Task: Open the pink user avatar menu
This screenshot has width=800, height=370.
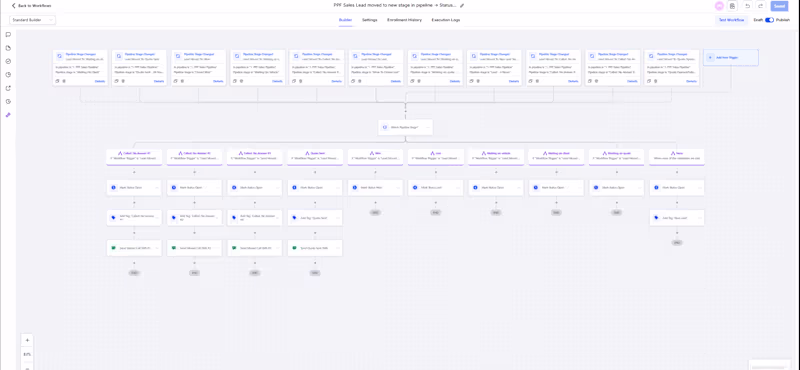Action: click(x=719, y=6)
